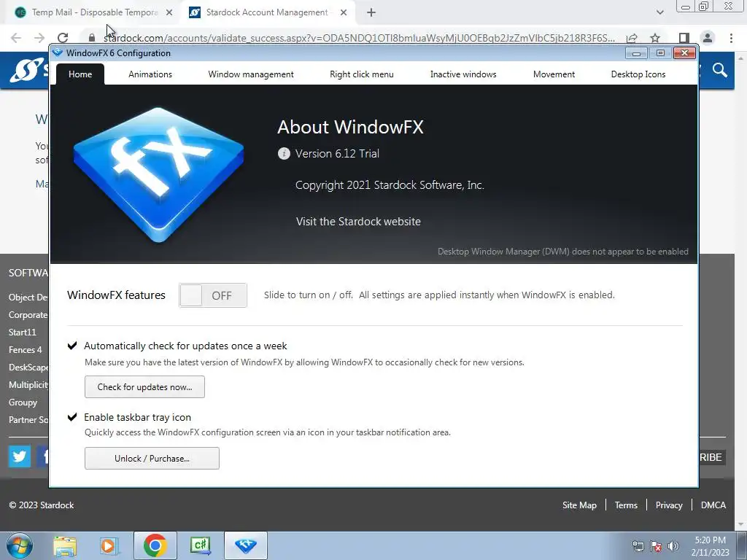Open the network tray icon
The height and width of the screenshot is (560, 747).
click(x=638, y=546)
